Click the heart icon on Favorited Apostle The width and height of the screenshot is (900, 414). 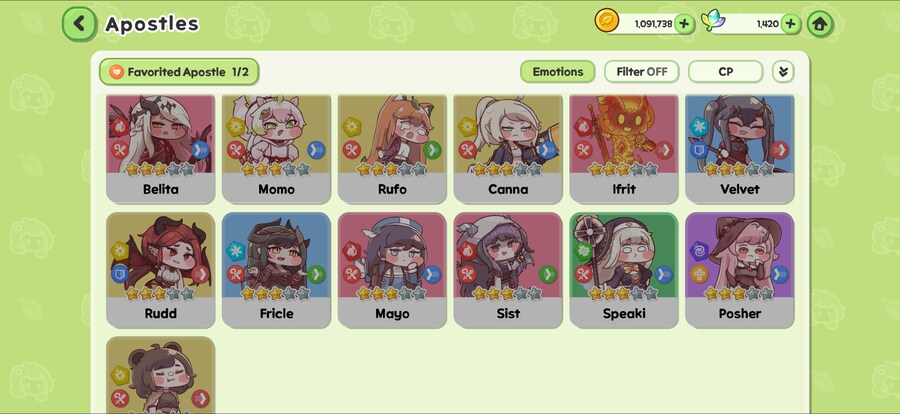117,72
